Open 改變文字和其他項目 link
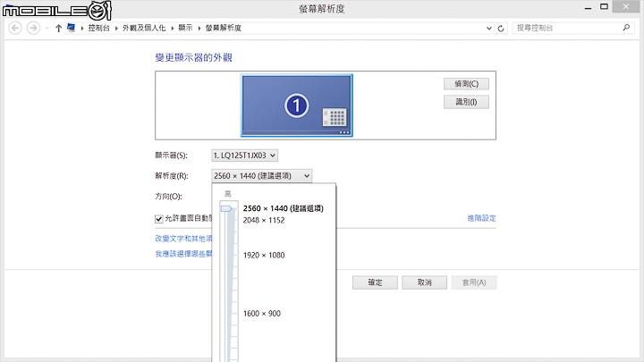 pos(183,239)
